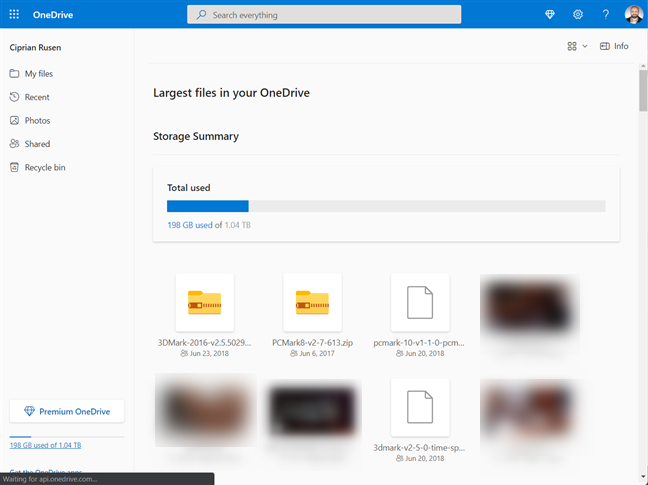The height and width of the screenshot is (485, 648).
Task: Click the PCMark8-v2-7-613.zip file name
Action: pyautogui.click(x=312, y=342)
